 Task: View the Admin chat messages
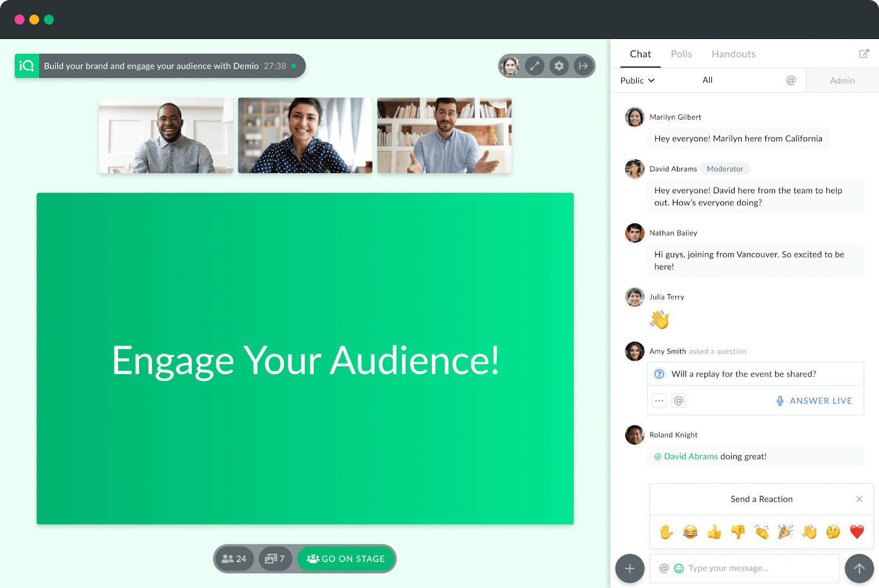tap(842, 80)
